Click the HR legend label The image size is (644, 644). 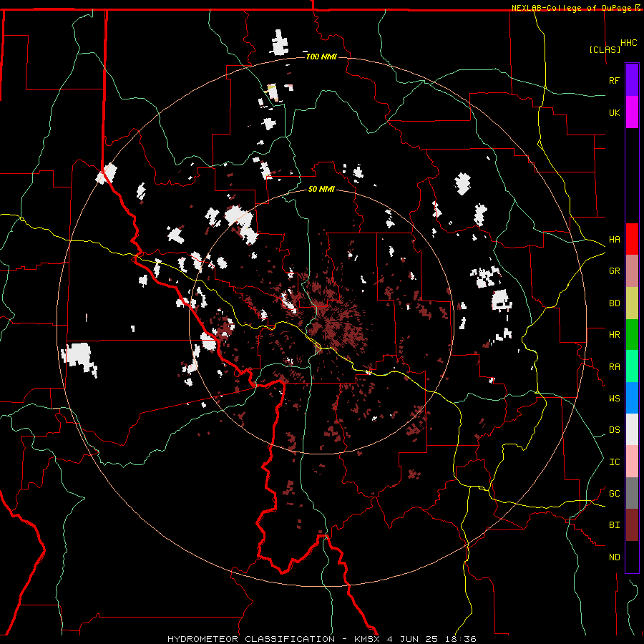614,335
